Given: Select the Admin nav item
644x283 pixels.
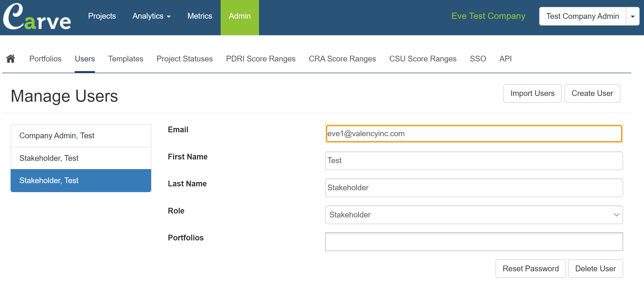Looking at the screenshot, I should 239,17.
